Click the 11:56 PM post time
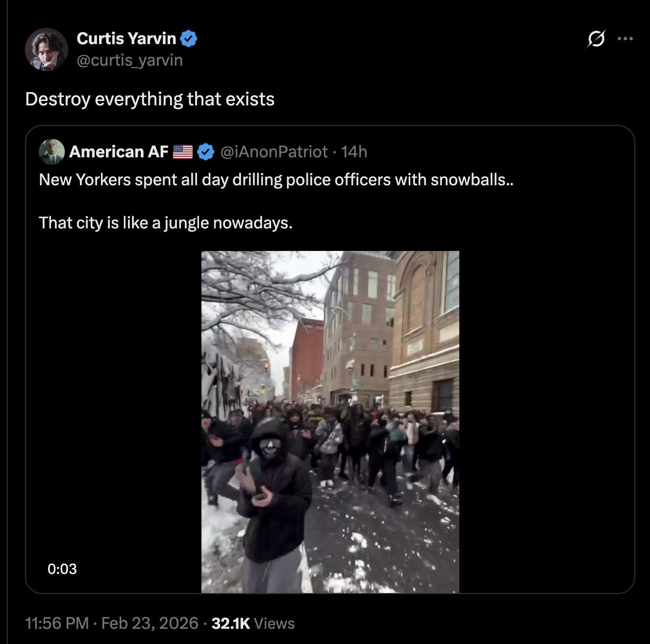 [57, 623]
